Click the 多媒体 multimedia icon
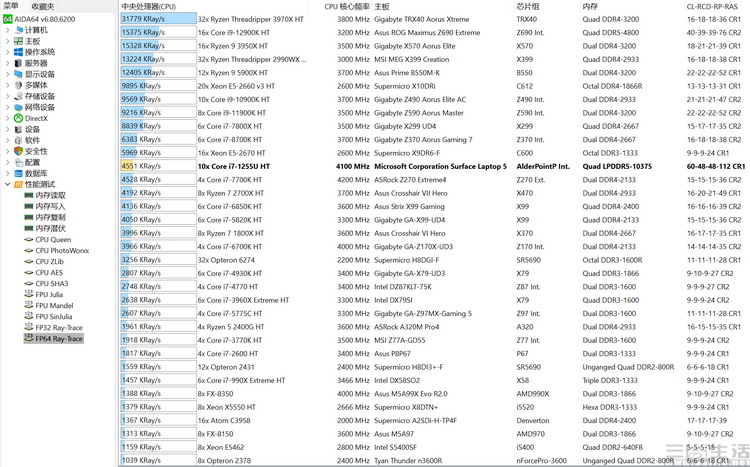750x467 pixels. 19,85
